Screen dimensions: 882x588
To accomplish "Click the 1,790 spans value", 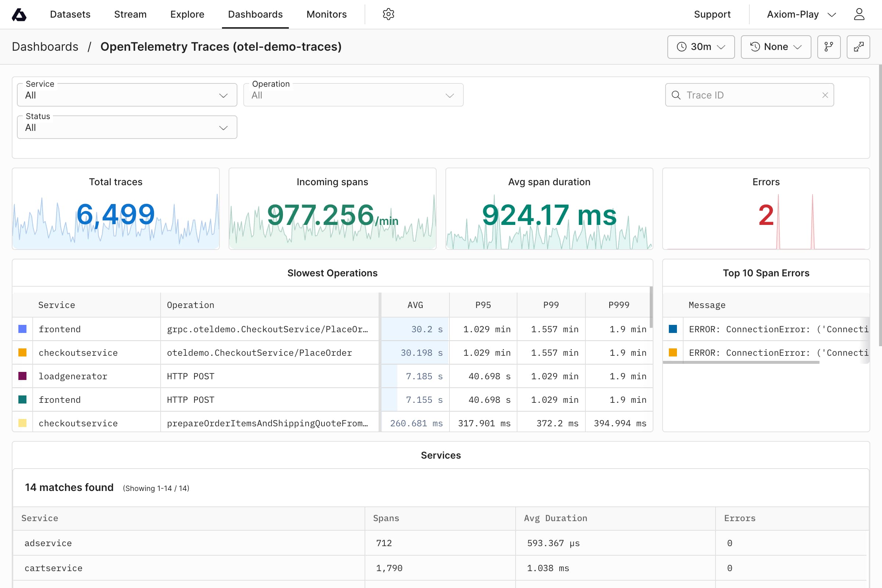I will [389, 568].
